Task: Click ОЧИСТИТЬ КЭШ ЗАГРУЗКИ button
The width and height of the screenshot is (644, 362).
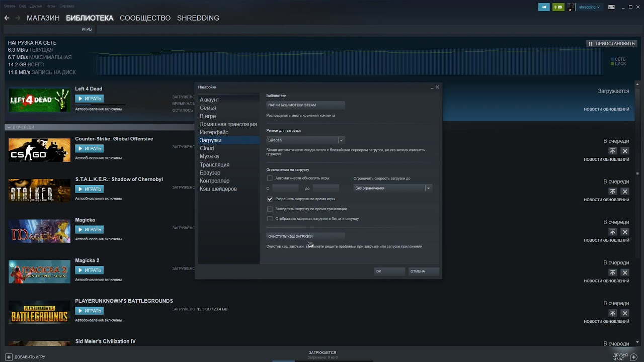Action: (305, 236)
